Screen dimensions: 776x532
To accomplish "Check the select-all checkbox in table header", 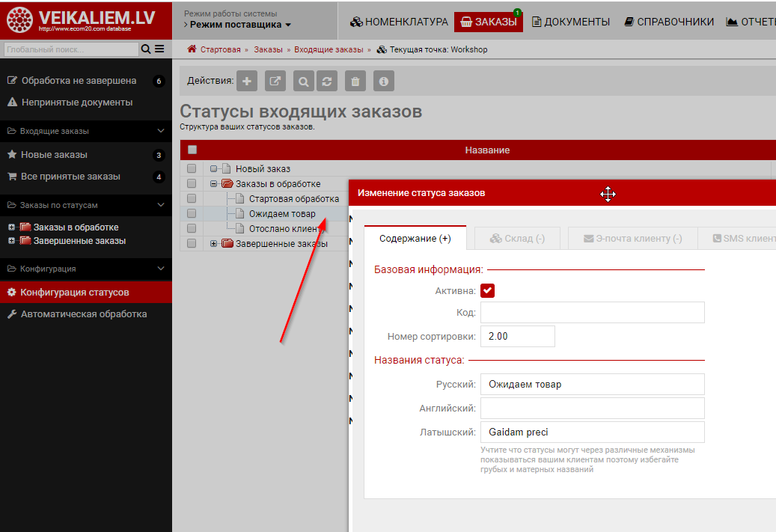I will tap(192, 150).
